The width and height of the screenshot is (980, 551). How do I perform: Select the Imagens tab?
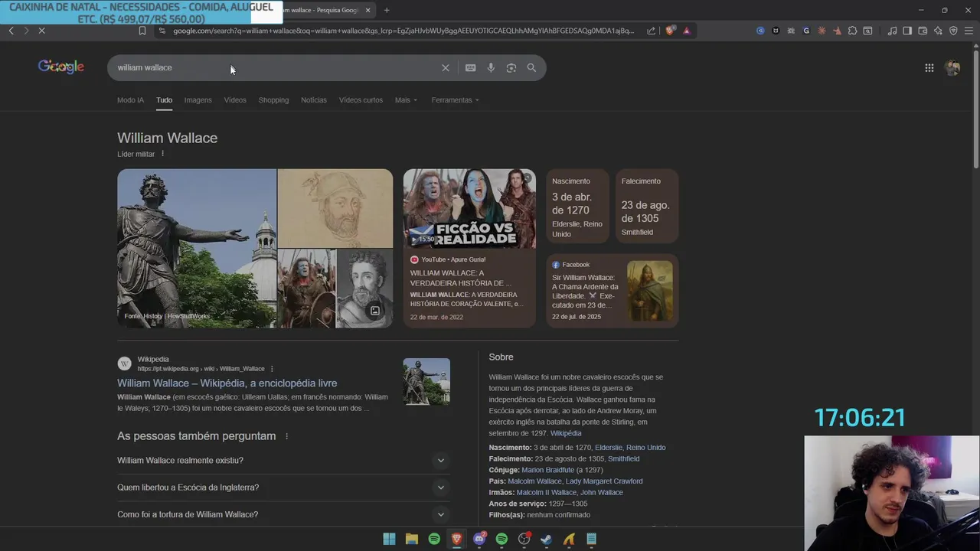pos(198,100)
